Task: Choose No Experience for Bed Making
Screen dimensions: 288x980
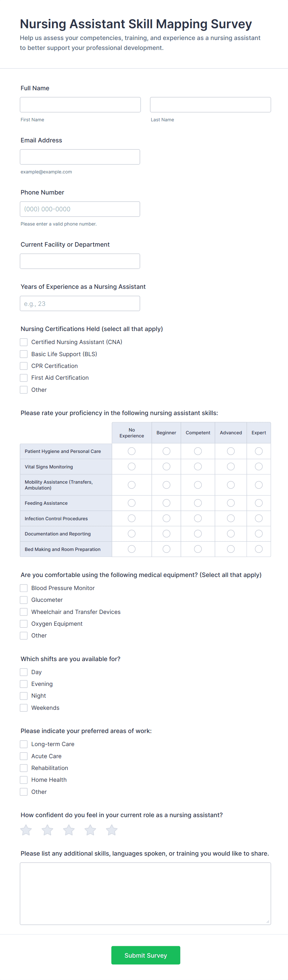Action: tap(132, 549)
